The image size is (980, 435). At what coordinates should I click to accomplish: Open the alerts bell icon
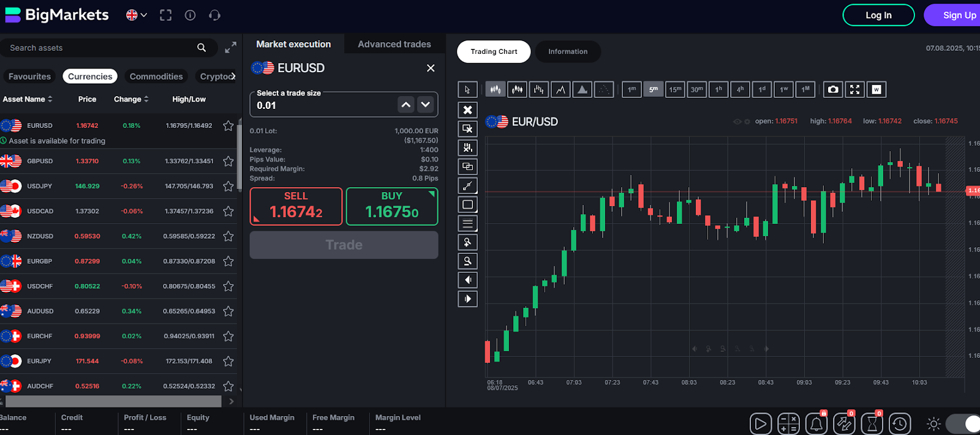[x=816, y=423]
